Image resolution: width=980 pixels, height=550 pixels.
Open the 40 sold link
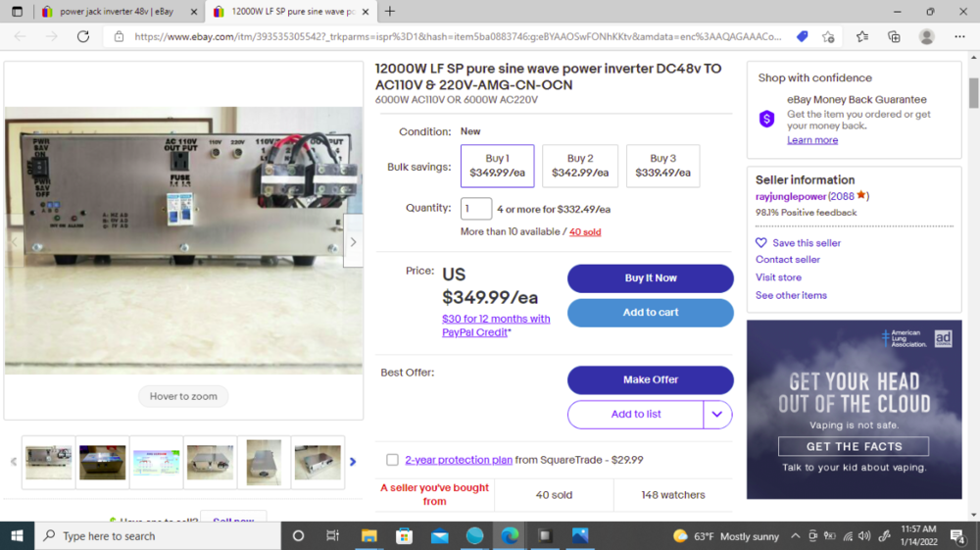point(585,232)
